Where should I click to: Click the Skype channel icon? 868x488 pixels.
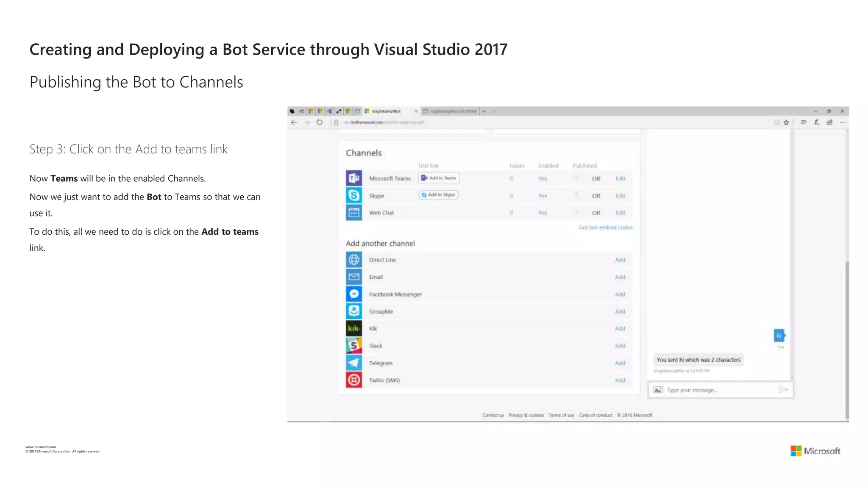(354, 195)
